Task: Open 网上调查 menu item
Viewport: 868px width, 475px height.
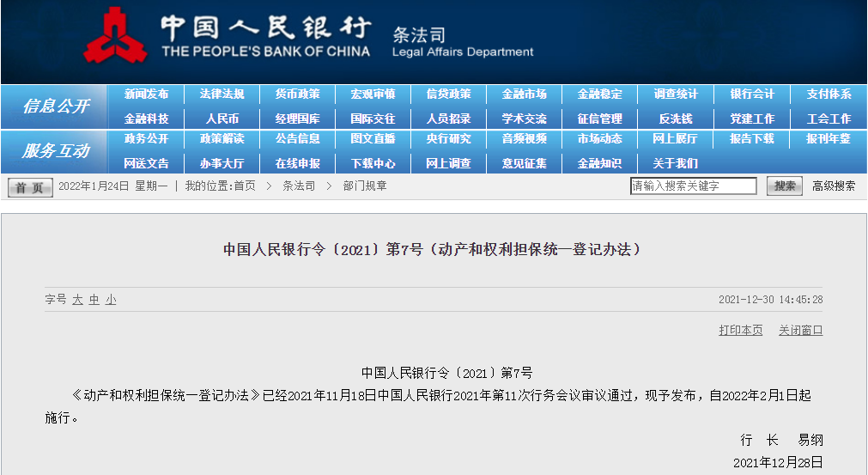Action: (449, 163)
